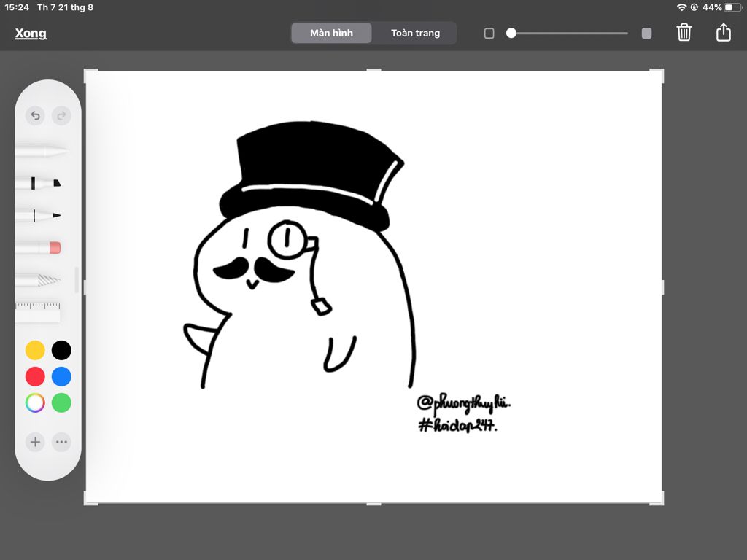Select the pen tool
747x560 pixels.
(42, 152)
